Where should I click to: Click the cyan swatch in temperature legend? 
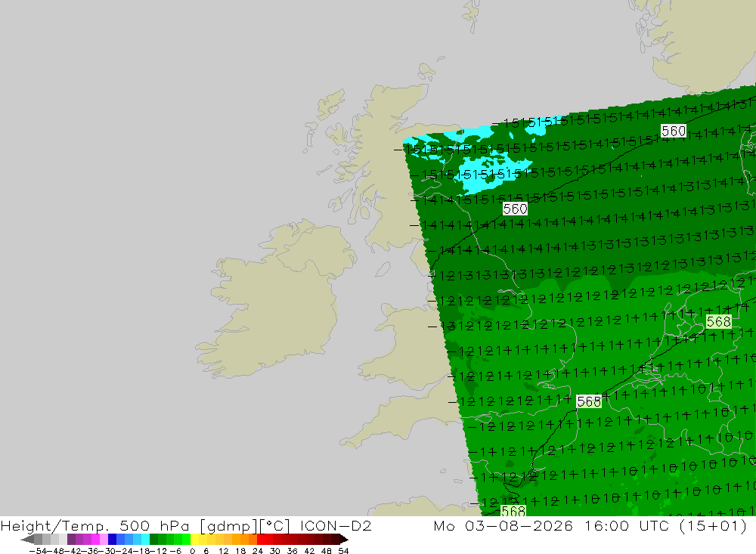[145, 539]
